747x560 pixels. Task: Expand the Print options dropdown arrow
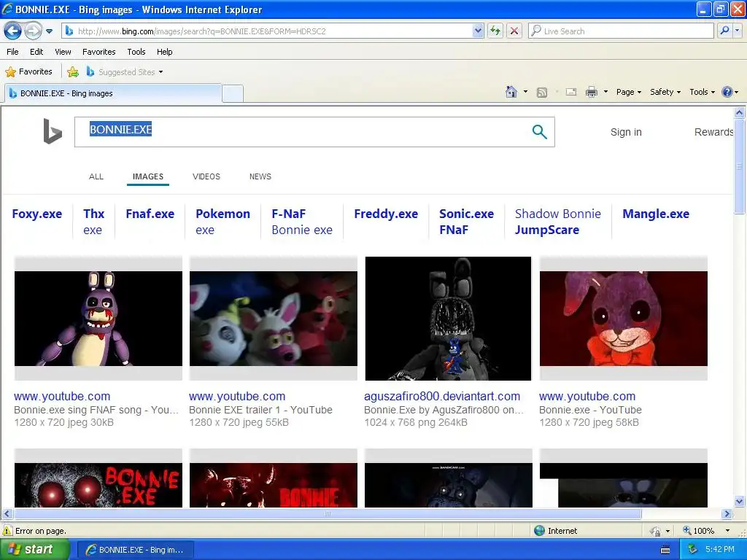pyautogui.click(x=605, y=92)
